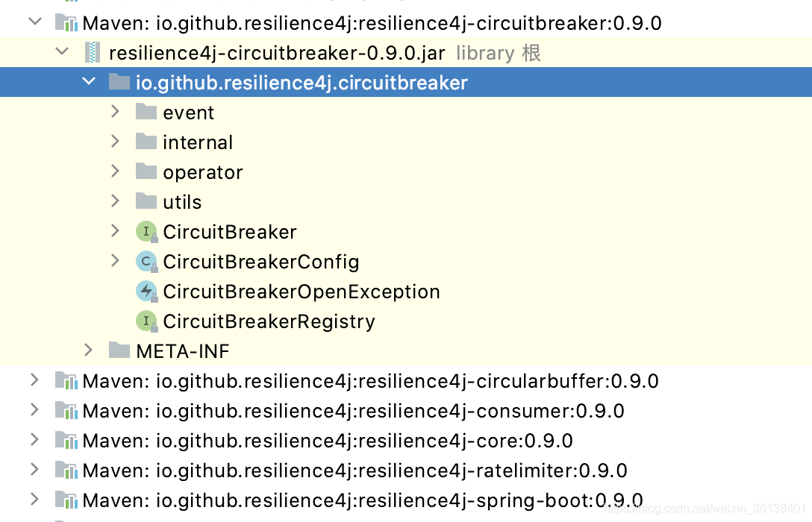
Task: Expand the resilience4j-ratelimiter dependency
Action: click(35, 471)
